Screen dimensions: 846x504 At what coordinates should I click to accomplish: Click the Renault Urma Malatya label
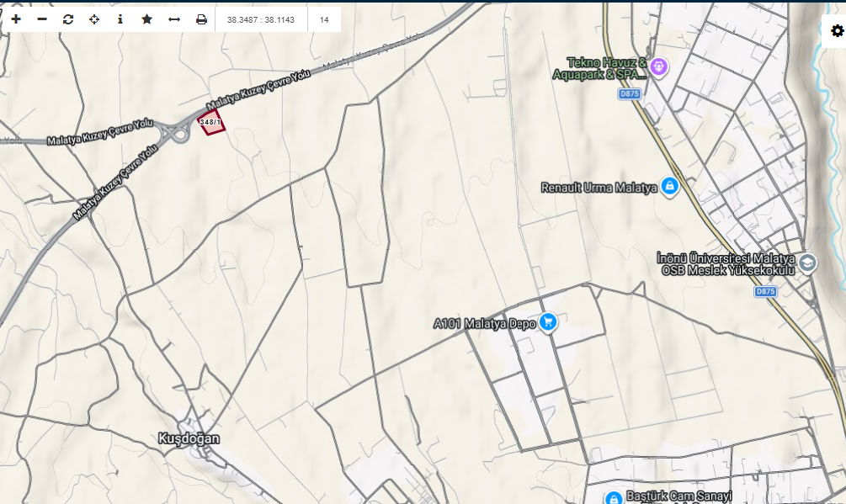(x=599, y=188)
